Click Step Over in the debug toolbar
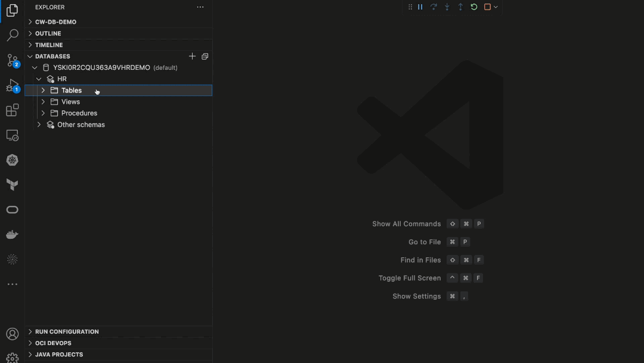 coord(434,7)
